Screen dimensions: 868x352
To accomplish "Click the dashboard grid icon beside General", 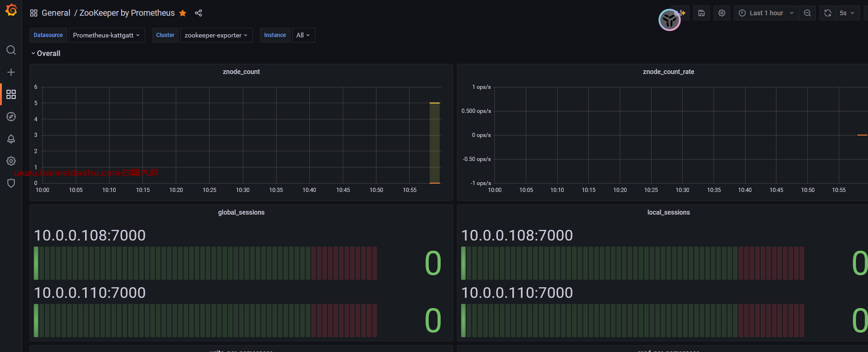I will 34,13.
